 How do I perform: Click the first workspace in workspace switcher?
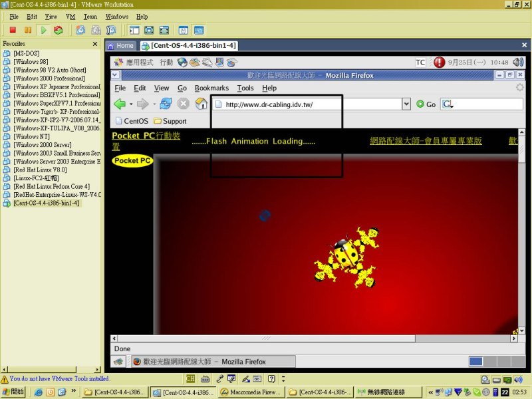pyautogui.click(x=475, y=361)
